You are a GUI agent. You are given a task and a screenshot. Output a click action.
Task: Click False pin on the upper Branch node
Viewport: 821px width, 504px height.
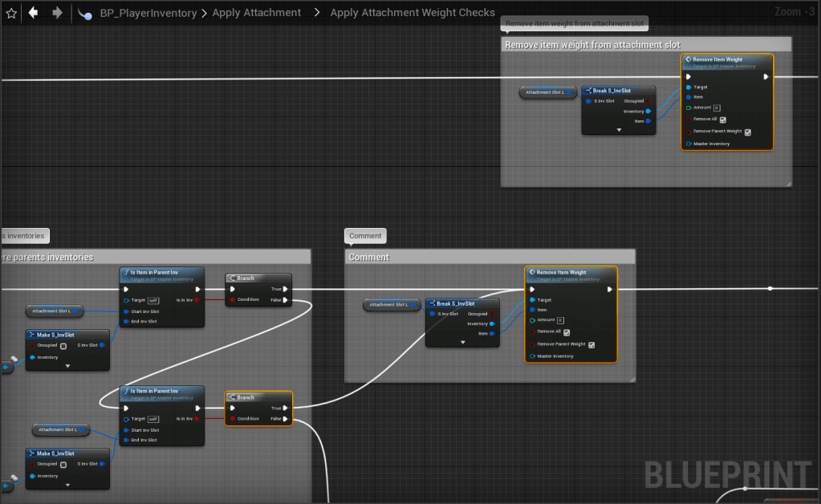287,300
